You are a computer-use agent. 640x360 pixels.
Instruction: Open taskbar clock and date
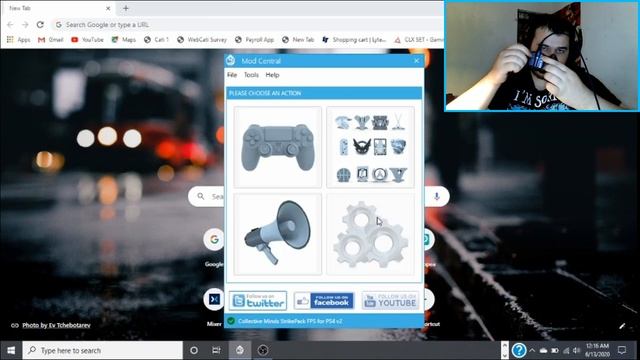tap(598, 350)
